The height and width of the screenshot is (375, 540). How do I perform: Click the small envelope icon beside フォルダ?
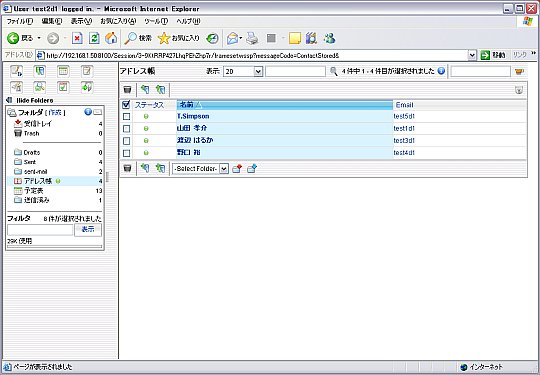click(97, 112)
